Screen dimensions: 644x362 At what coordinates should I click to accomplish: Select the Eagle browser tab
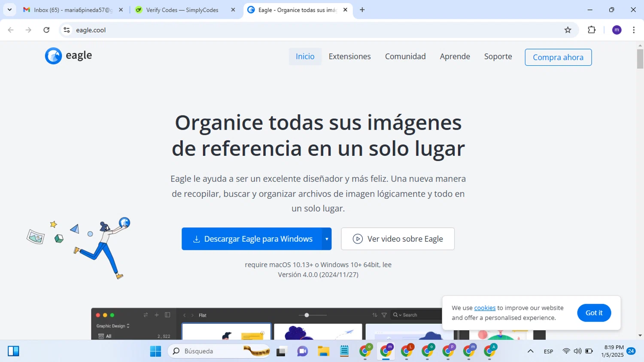pyautogui.click(x=298, y=10)
